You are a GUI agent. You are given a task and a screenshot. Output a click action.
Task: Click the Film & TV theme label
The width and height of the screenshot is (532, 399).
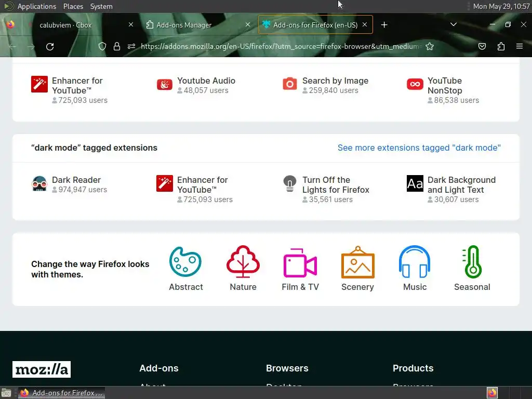click(x=300, y=287)
